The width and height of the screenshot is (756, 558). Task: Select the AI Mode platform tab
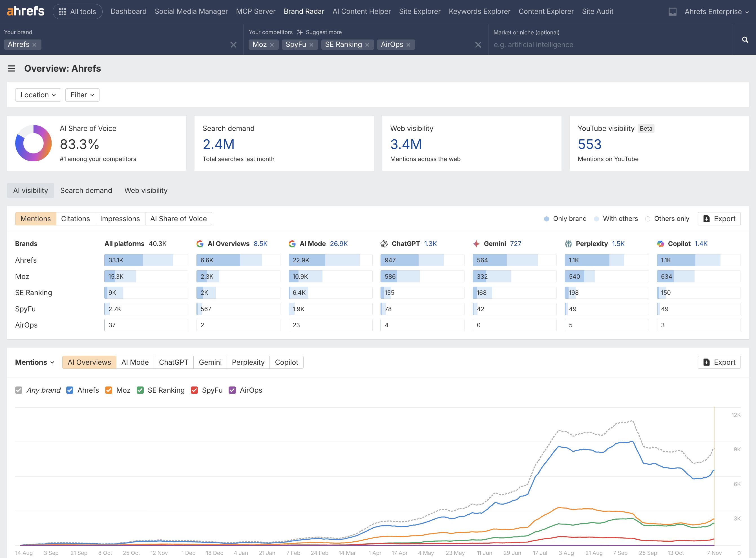(135, 362)
